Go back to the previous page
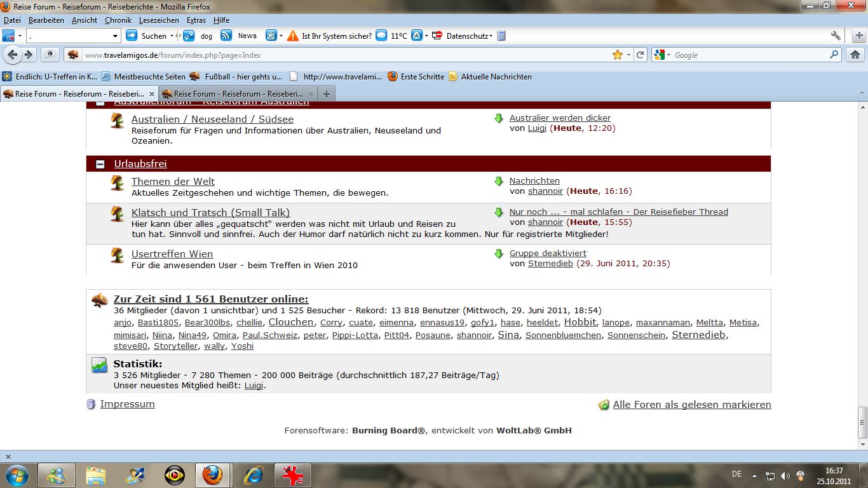 (13, 55)
